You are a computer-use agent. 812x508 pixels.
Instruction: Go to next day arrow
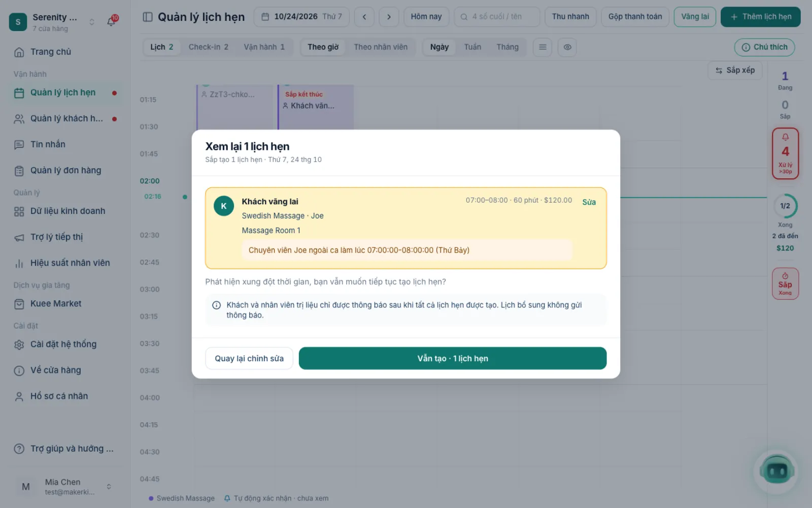[389, 17]
